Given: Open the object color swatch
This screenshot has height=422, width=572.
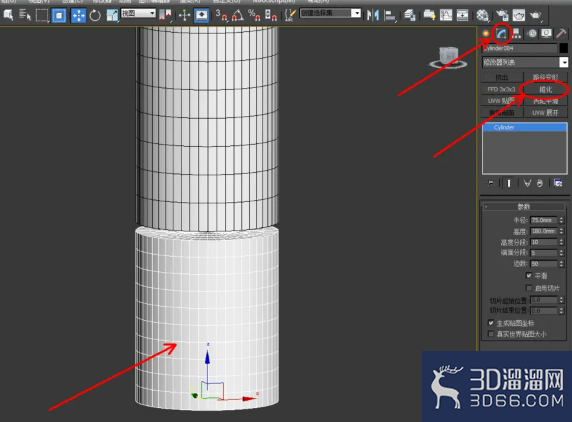Looking at the screenshot, I should click(564, 48).
